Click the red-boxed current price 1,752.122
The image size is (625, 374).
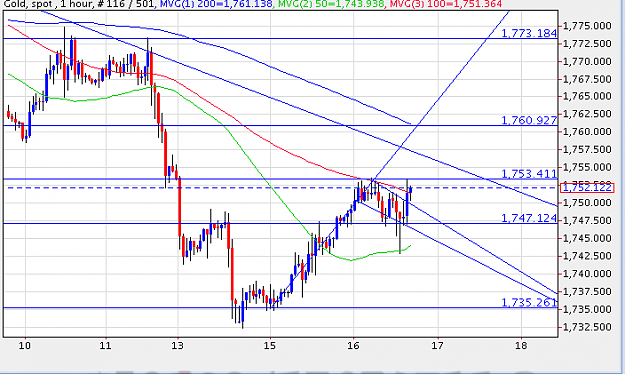[x=587, y=187]
